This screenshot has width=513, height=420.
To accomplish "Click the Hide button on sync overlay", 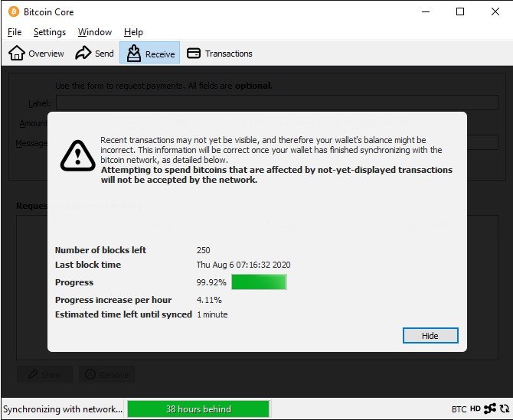I will pos(430,335).
